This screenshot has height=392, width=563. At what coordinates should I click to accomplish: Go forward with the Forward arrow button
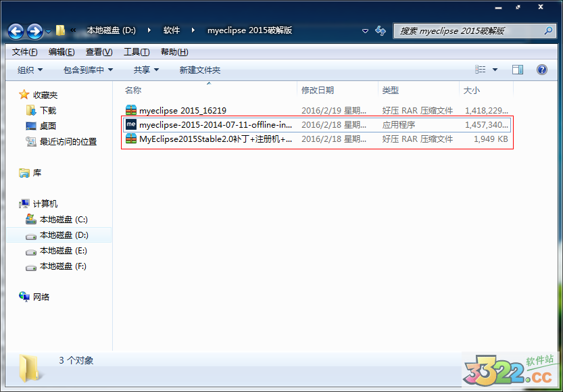[x=35, y=31]
